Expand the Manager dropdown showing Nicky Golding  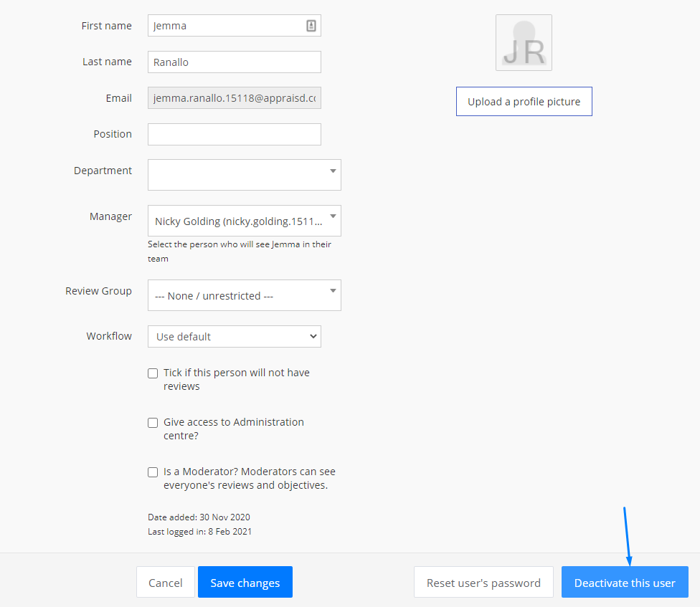[244, 221]
